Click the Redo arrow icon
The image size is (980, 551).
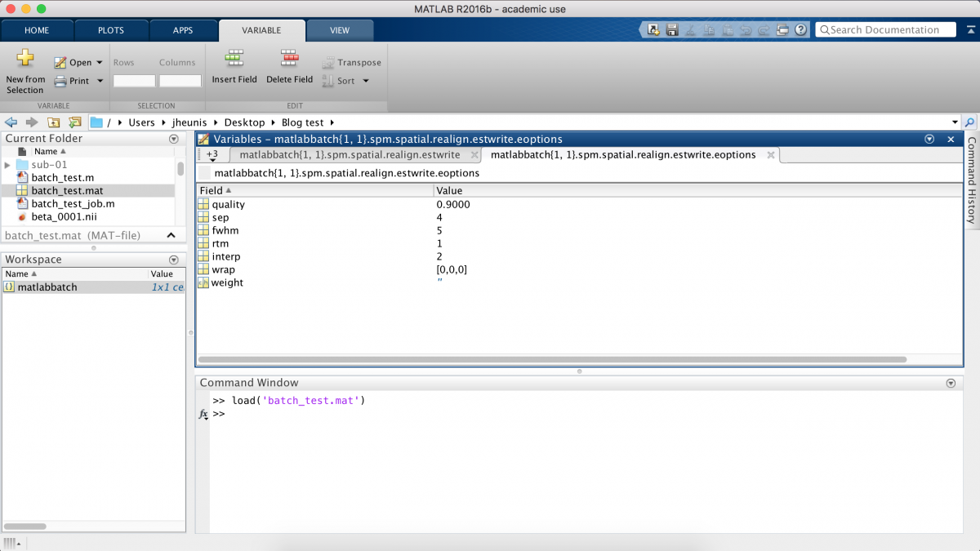tap(763, 29)
